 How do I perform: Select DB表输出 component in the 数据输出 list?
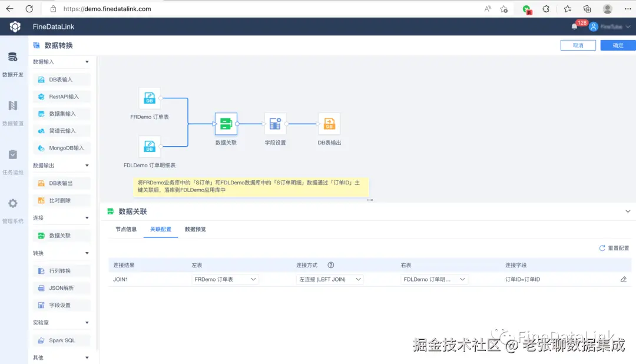pyautogui.click(x=62, y=183)
